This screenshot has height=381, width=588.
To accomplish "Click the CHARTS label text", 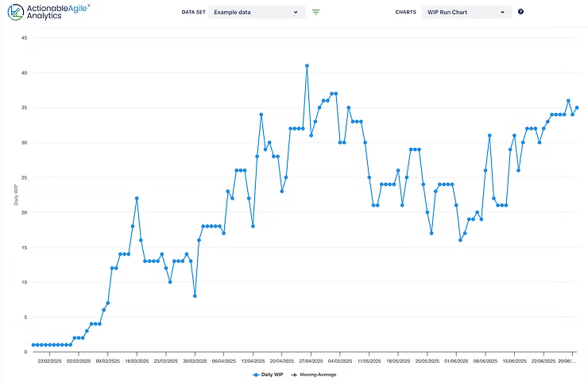I will pos(405,13).
